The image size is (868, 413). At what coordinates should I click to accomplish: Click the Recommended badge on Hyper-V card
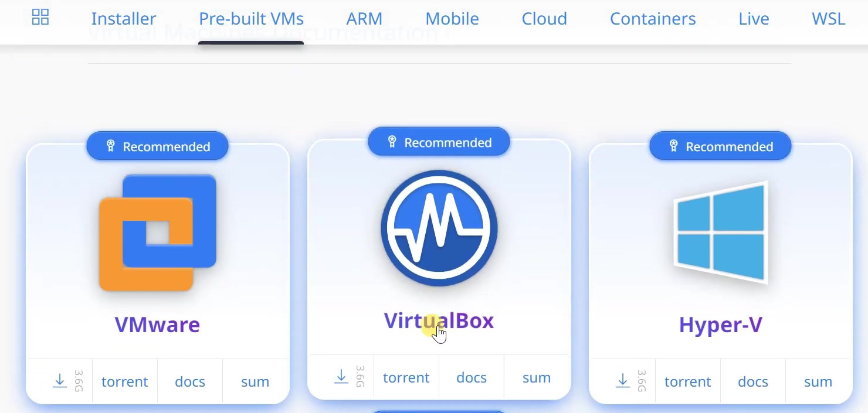pos(720,146)
